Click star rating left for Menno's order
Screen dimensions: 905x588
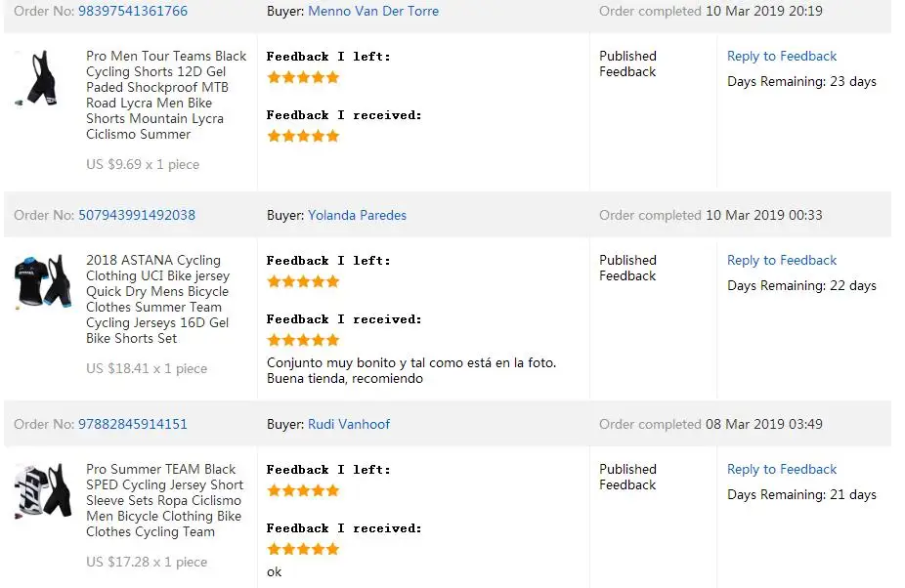click(303, 77)
